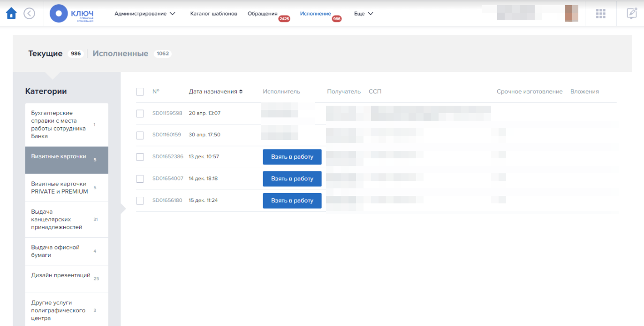Click date 13 дек. 10:57

click(204, 157)
